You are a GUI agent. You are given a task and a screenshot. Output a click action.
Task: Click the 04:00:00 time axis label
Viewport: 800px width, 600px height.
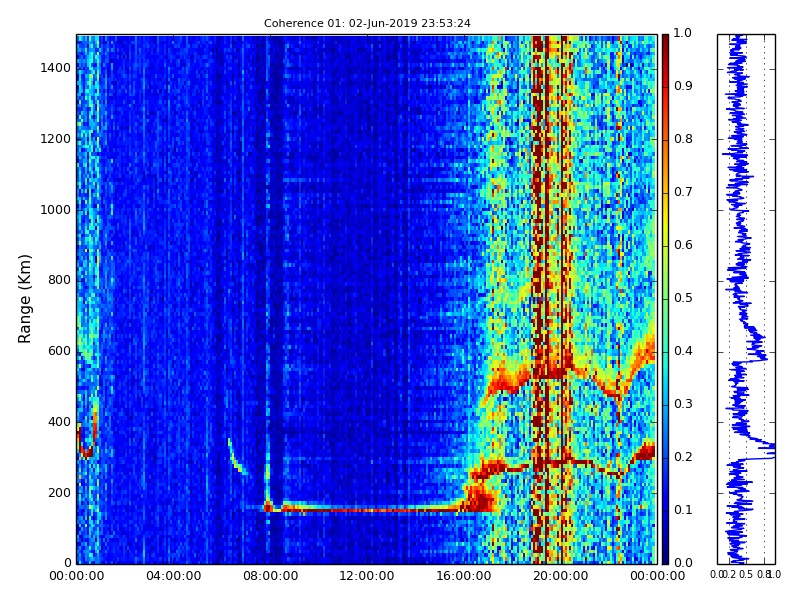coord(173,576)
